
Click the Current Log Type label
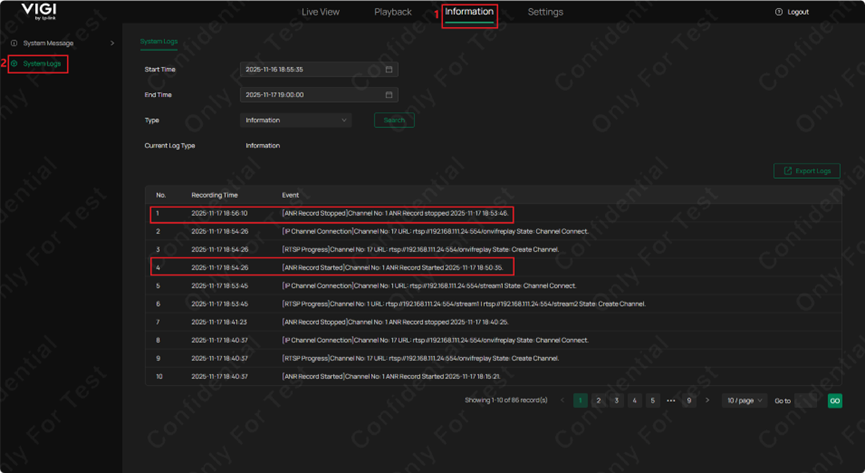[x=170, y=146]
